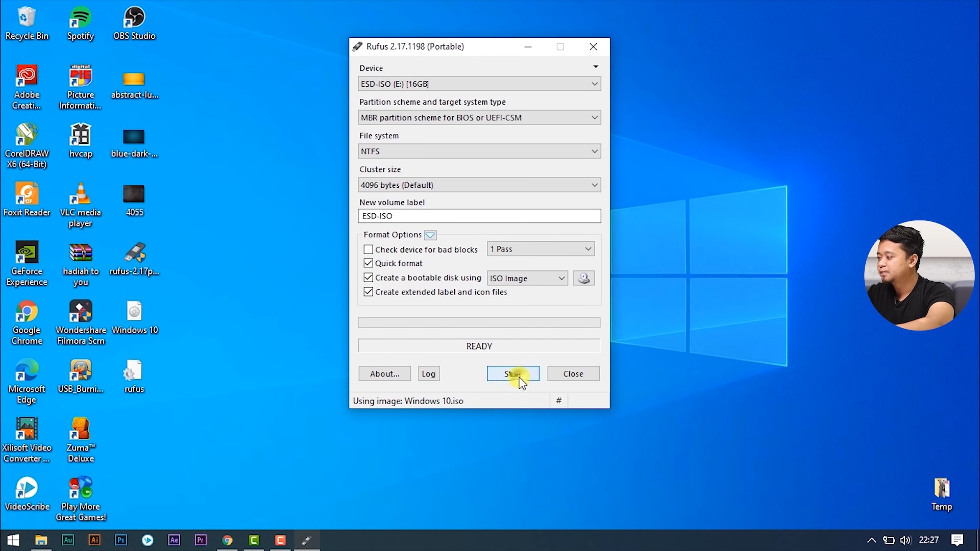Select the Picture Information Extractor icon
The image size is (980, 551).
80,87
